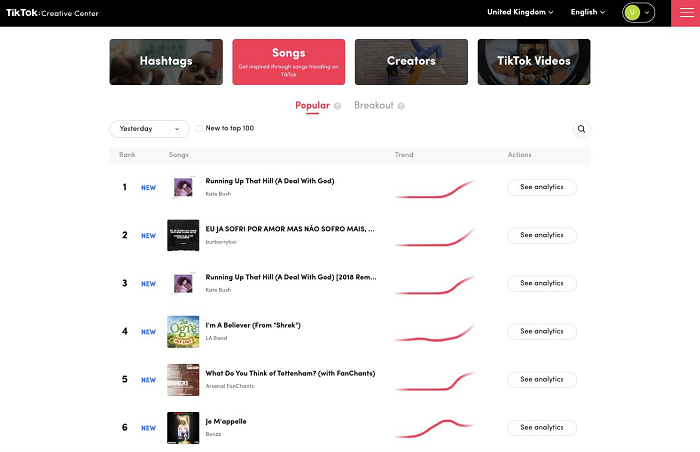
Task: Click the info icon beside Popular
Action: coord(337,106)
